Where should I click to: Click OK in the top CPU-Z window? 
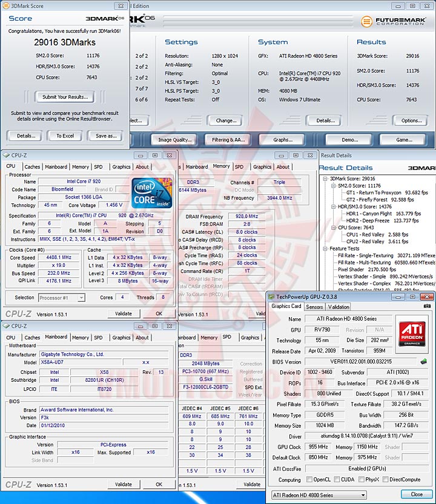159,313
